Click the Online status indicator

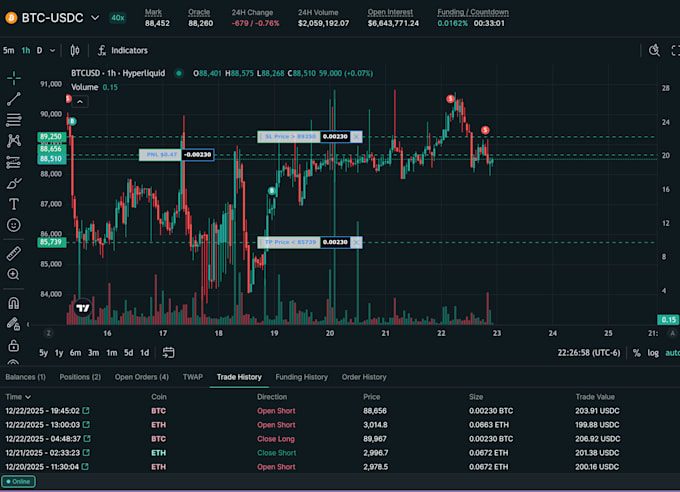(19, 482)
